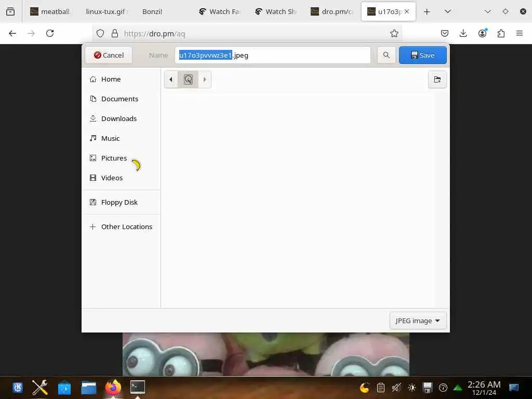Open Music in the sidebar

click(121, 138)
